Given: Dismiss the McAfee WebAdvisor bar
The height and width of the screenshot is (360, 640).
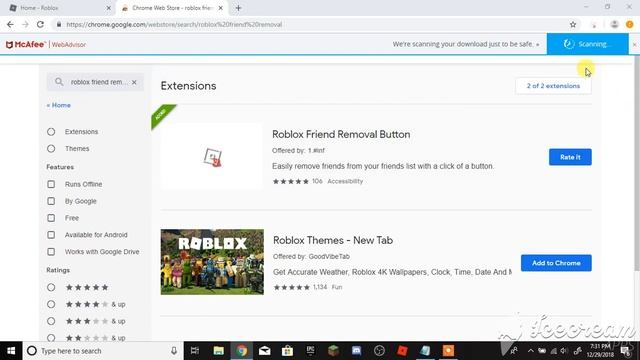Looking at the screenshot, I should point(634,44).
